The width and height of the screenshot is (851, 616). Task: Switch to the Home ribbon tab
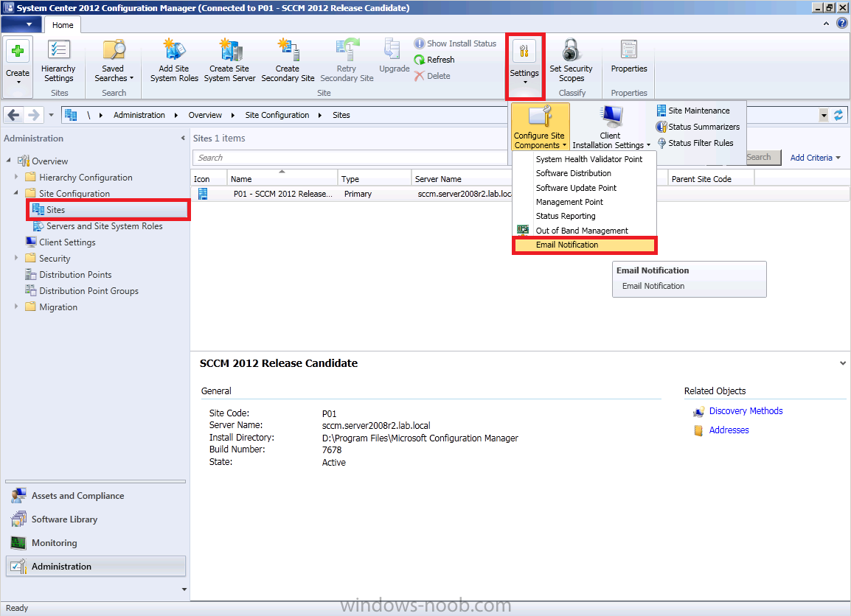click(x=63, y=25)
